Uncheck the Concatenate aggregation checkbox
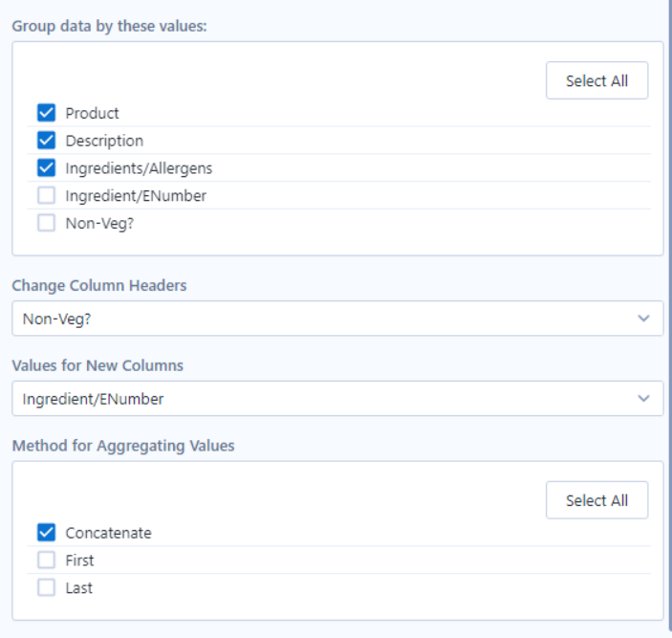The width and height of the screenshot is (672, 638). coord(46,533)
